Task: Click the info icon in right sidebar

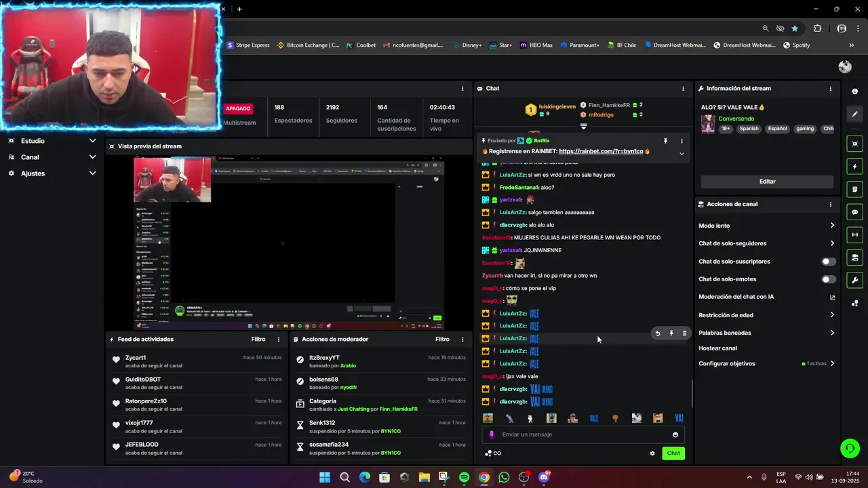Action: pos(854,91)
